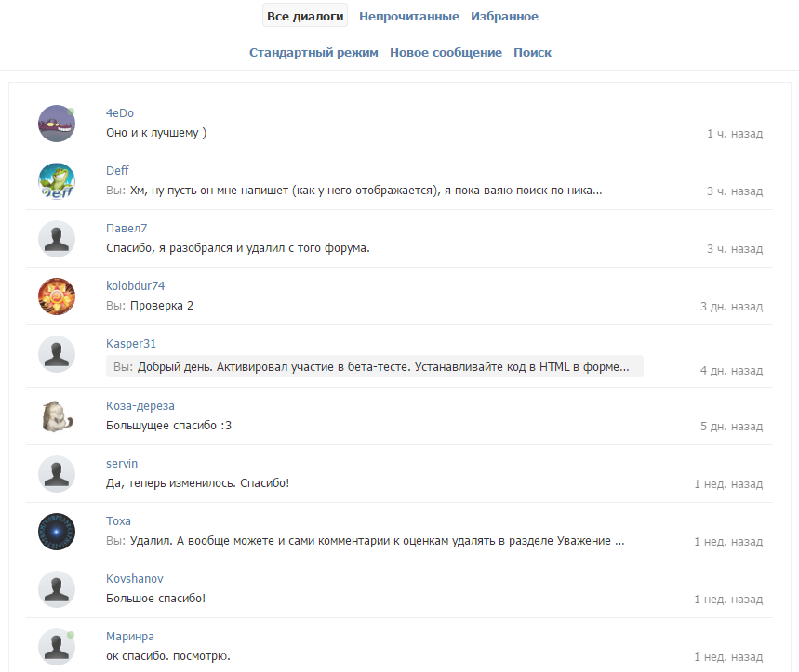Open message 'Оно и к лучшему )'
The width and height of the screenshot is (799, 672).
[156, 133]
